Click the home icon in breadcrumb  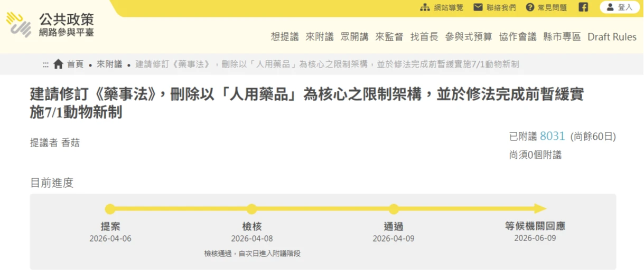tap(59, 64)
